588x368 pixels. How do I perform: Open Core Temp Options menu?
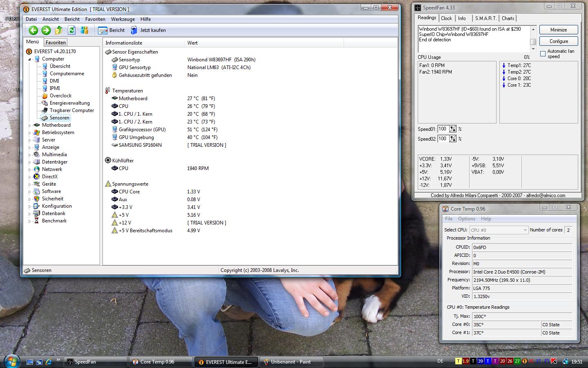coord(467,219)
